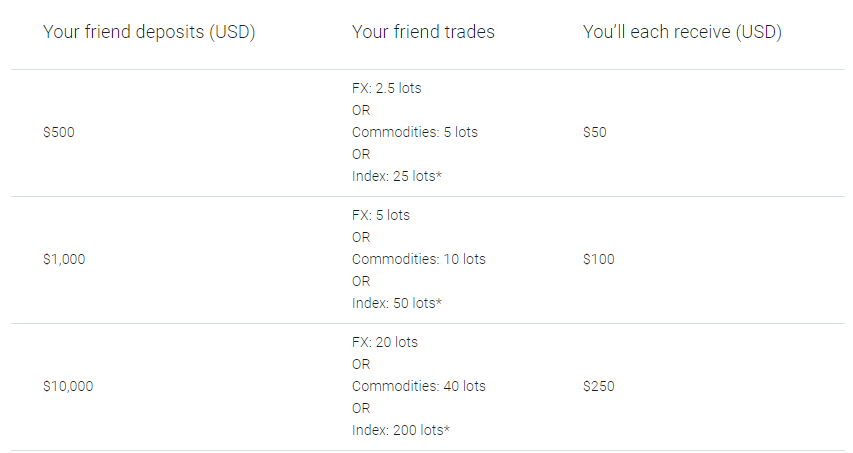Select the $1,000 deposit cell

[64, 259]
